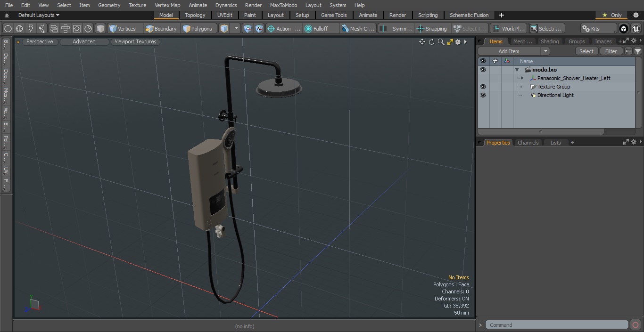
Task: Open the Unreal Engine icon button
Action: click(x=636, y=29)
